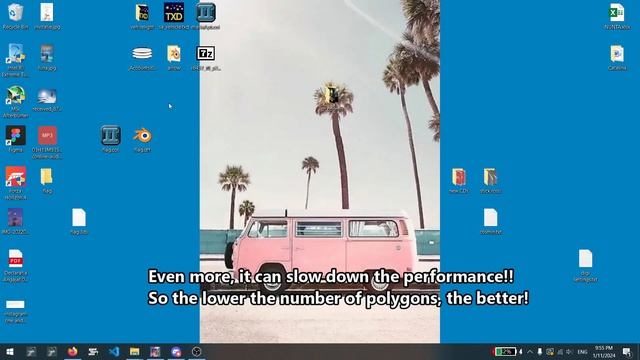Open the flag.dff Blender icon
Screen dimensions: 640x360
[x=142, y=136]
